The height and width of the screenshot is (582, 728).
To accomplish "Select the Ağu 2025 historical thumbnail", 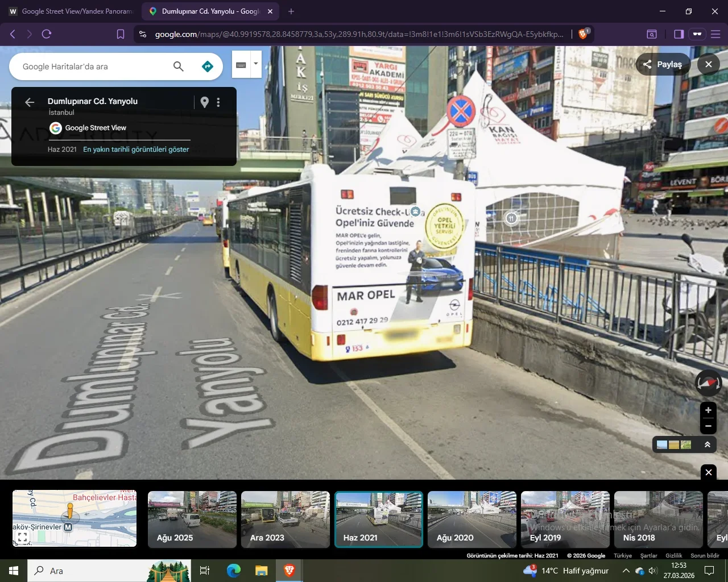I will [x=192, y=519].
